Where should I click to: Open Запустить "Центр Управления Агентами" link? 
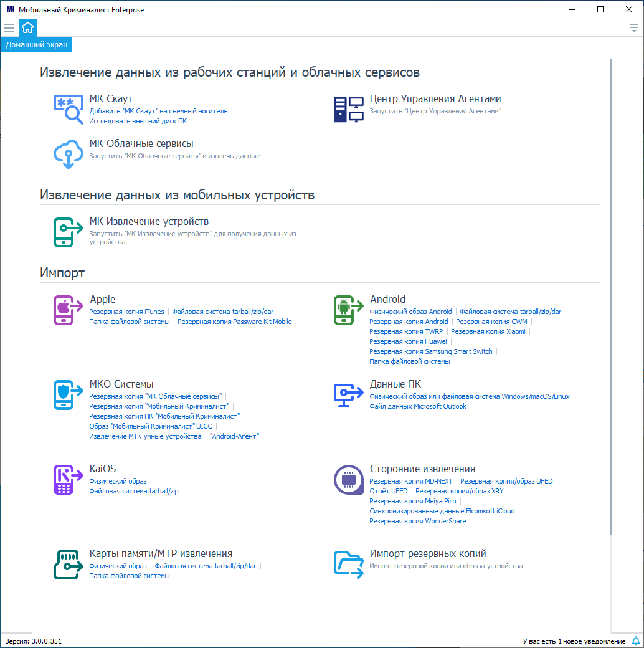coord(435,111)
